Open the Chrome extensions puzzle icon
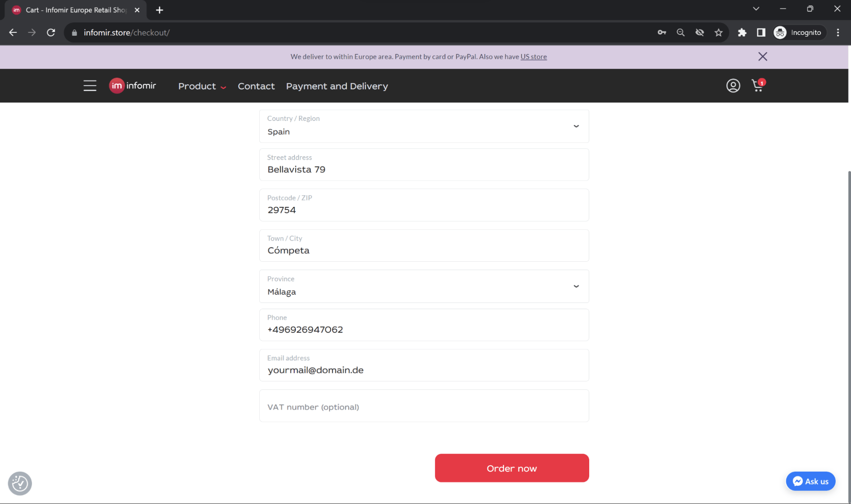 [742, 32]
